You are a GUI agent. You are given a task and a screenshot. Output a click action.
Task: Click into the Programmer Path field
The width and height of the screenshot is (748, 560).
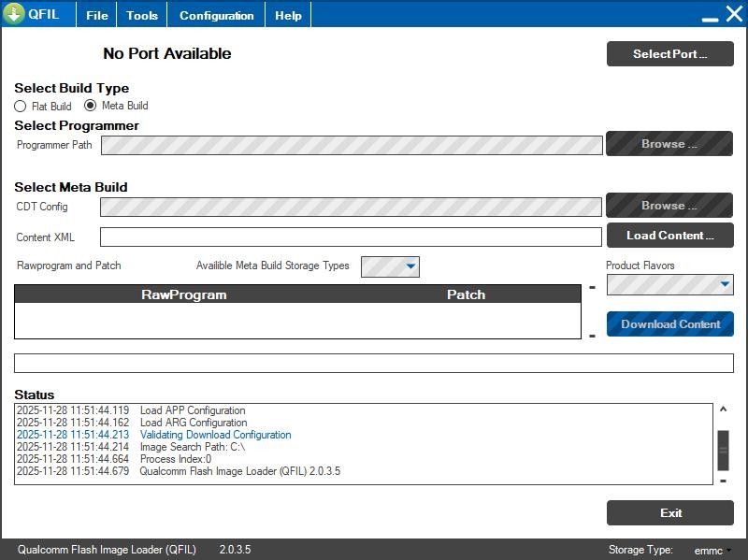pyautogui.click(x=352, y=145)
